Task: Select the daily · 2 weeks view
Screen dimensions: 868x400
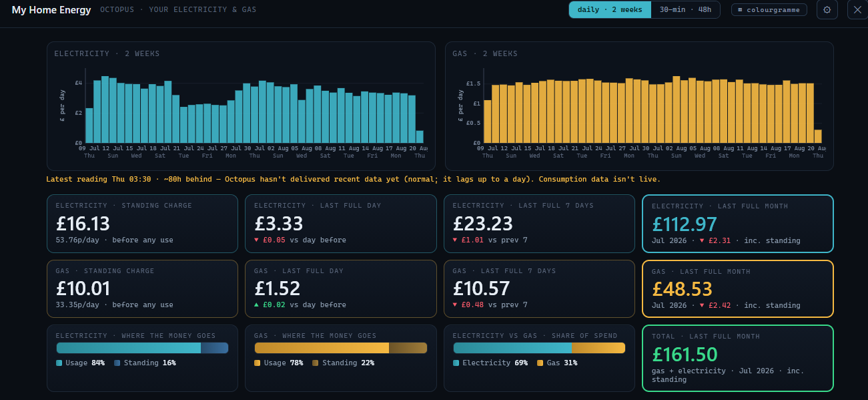Action: (610, 10)
